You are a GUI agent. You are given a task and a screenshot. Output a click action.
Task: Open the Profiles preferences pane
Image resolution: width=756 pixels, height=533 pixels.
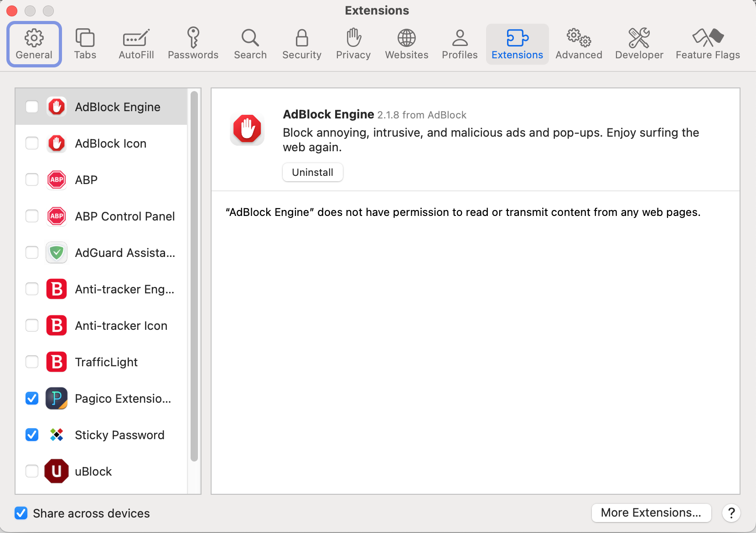point(460,44)
